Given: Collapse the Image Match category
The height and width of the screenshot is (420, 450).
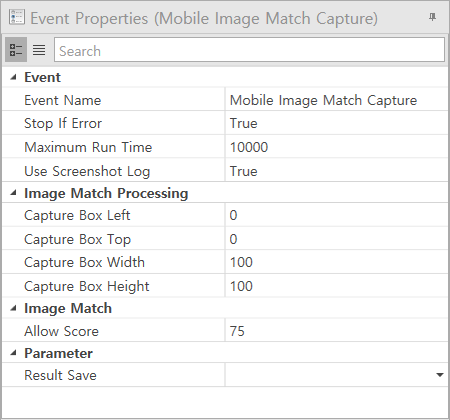Looking at the screenshot, I should (13, 308).
